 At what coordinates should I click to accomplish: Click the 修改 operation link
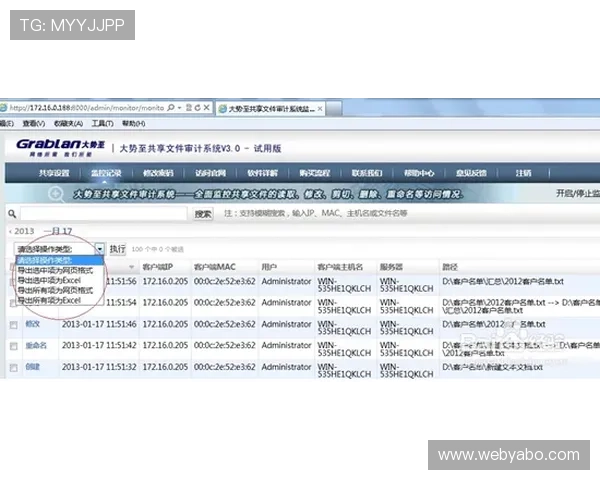[33, 324]
